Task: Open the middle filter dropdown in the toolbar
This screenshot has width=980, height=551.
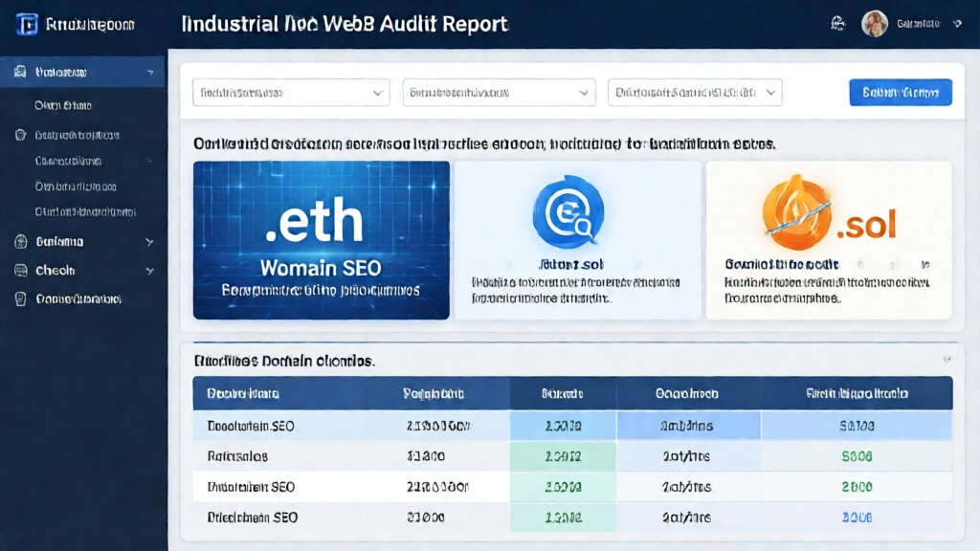Action: pyautogui.click(x=499, y=93)
